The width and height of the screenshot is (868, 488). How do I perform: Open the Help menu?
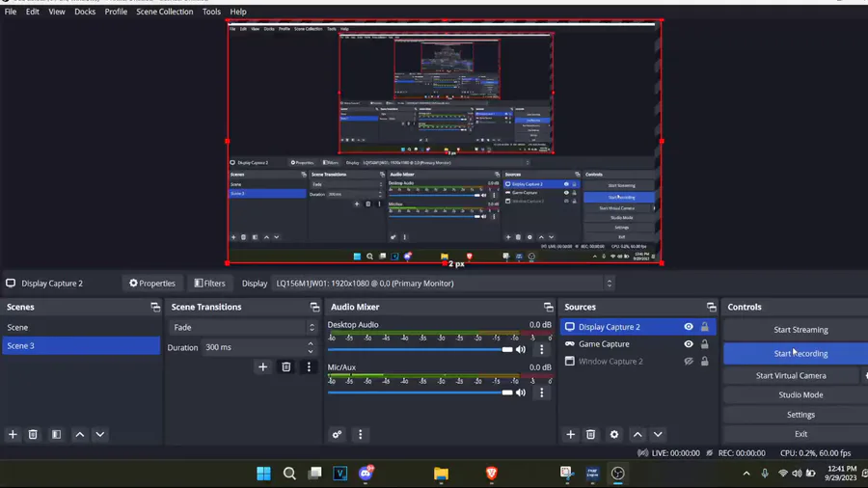pyautogui.click(x=238, y=12)
